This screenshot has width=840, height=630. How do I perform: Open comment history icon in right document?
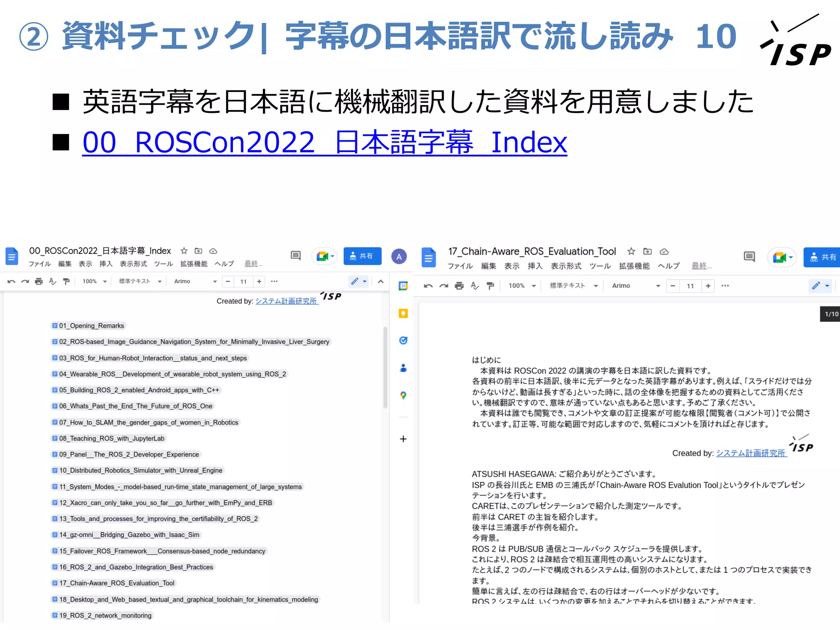pyautogui.click(x=749, y=257)
